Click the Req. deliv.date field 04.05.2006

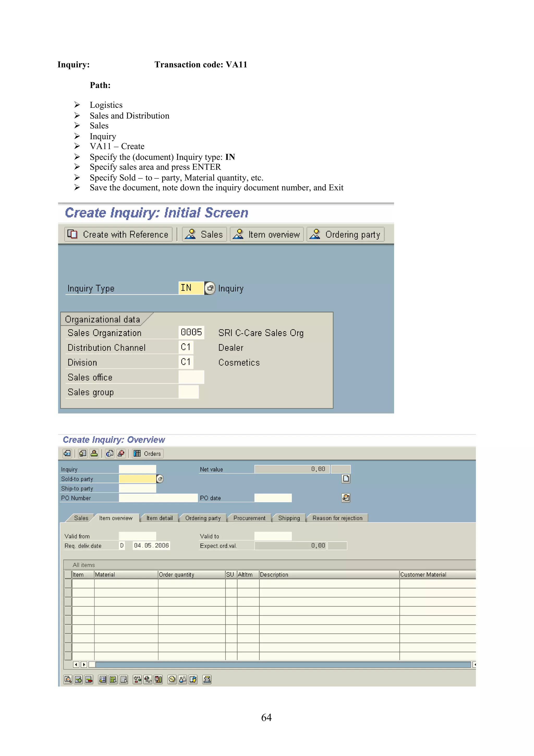tap(151, 545)
